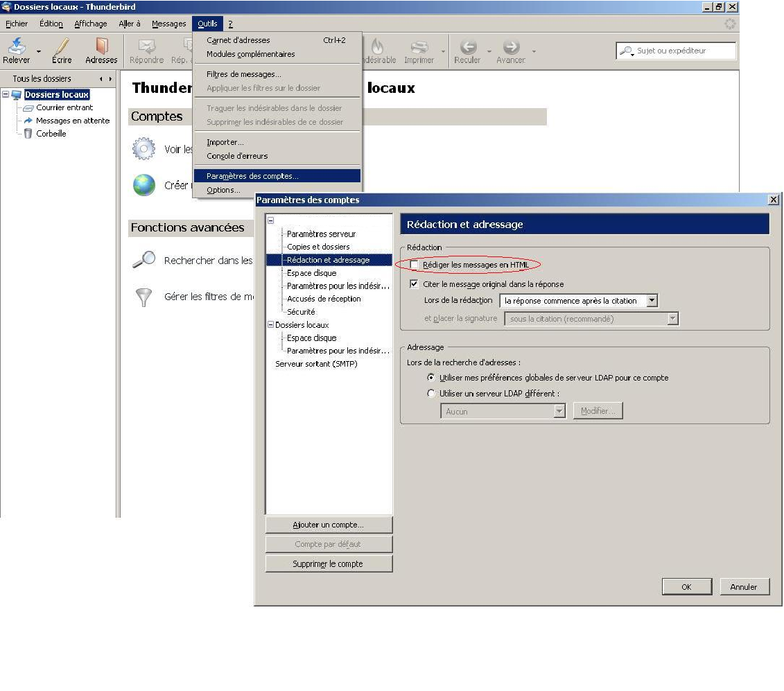Viewport: 784px width, 691px height.
Task: Click the Indésirable flame icon
Action: [378, 46]
